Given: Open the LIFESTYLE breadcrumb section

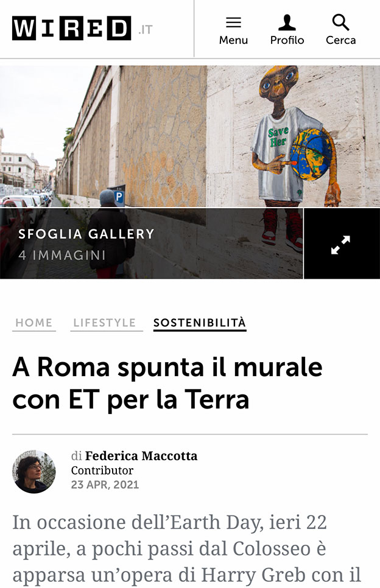Looking at the screenshot, I should click(104, 323).
